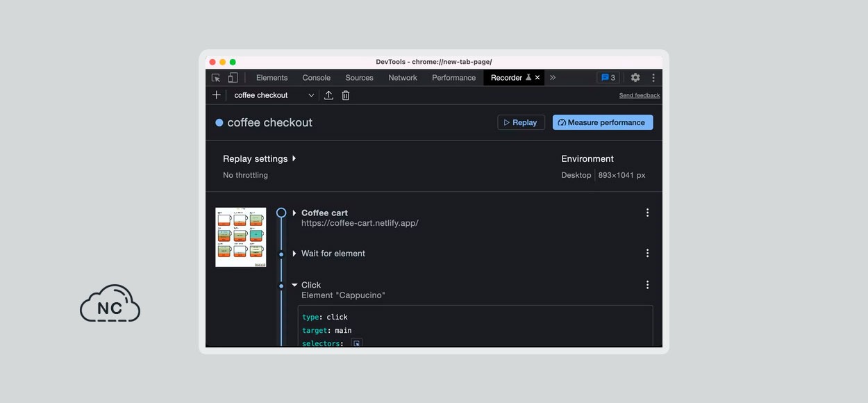Screen dimensions: 868x403
Task: Open the Sources tab
Action: click(359, 78)
